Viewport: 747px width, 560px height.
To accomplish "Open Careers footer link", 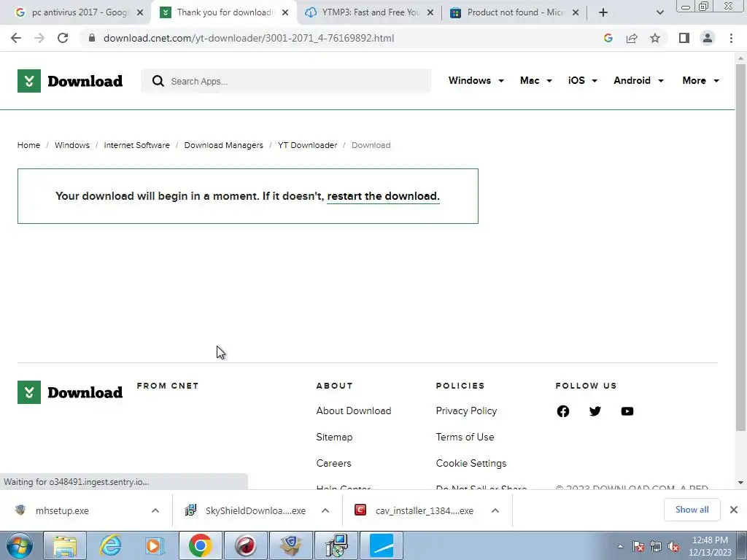I will 333,463.
